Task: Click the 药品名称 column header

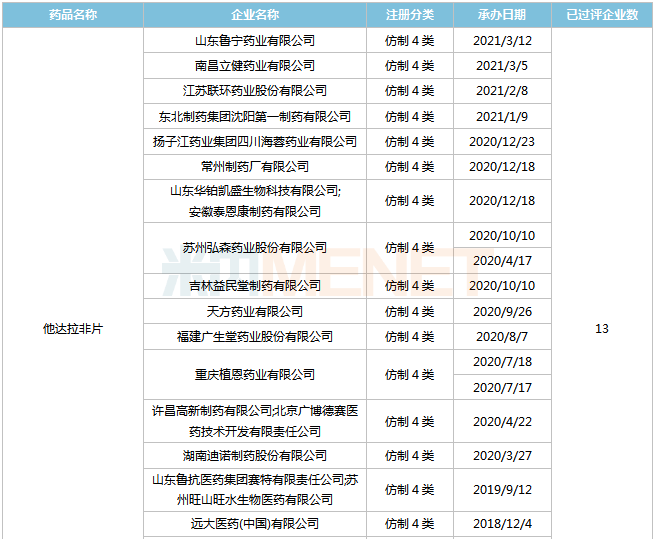Action: pyautogui.click(x=73, y=15)
